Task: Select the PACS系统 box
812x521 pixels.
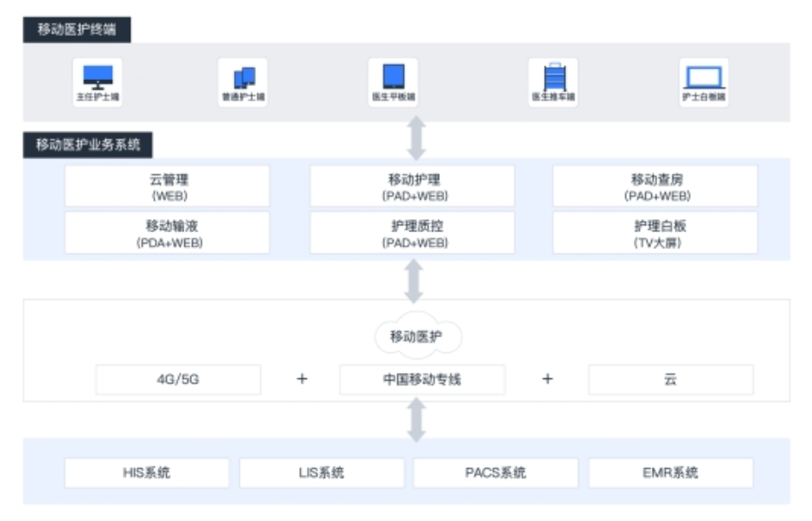Action: [x=496, y=472]
